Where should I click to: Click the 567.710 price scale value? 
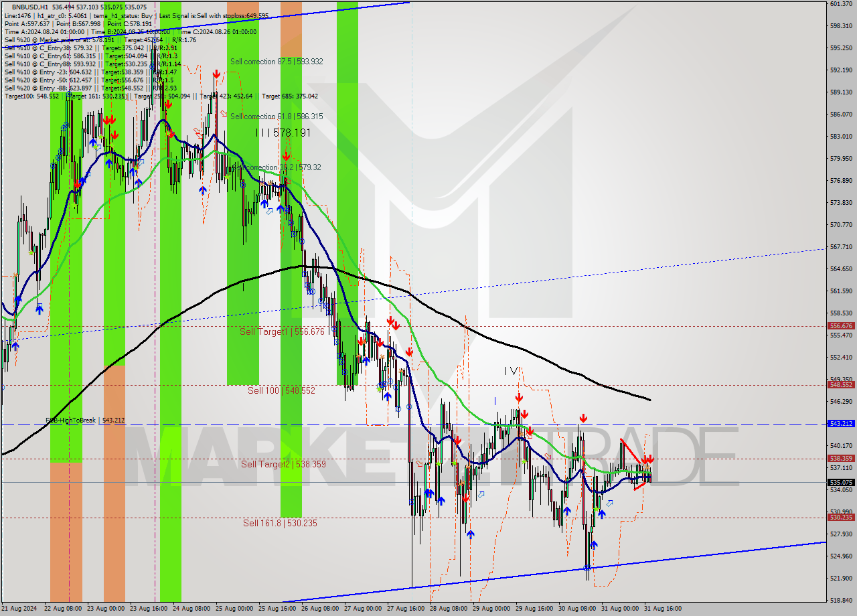(840, 246)
